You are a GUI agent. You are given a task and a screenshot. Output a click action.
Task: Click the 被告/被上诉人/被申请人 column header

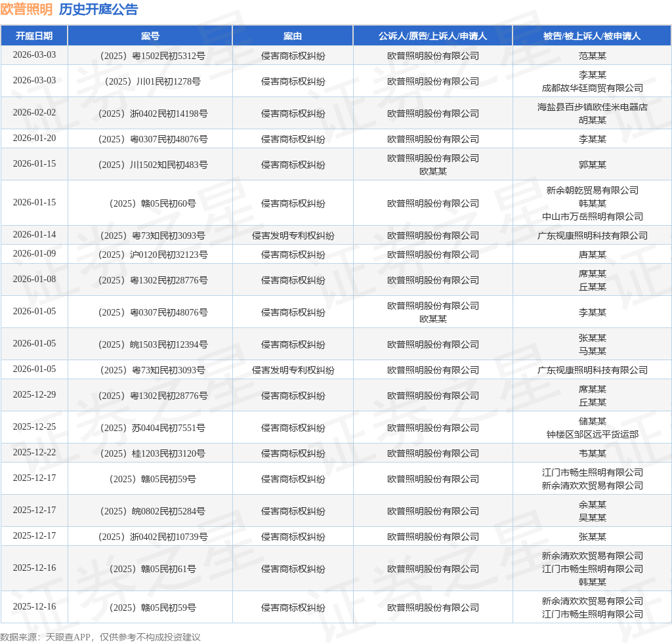[592, 36]
